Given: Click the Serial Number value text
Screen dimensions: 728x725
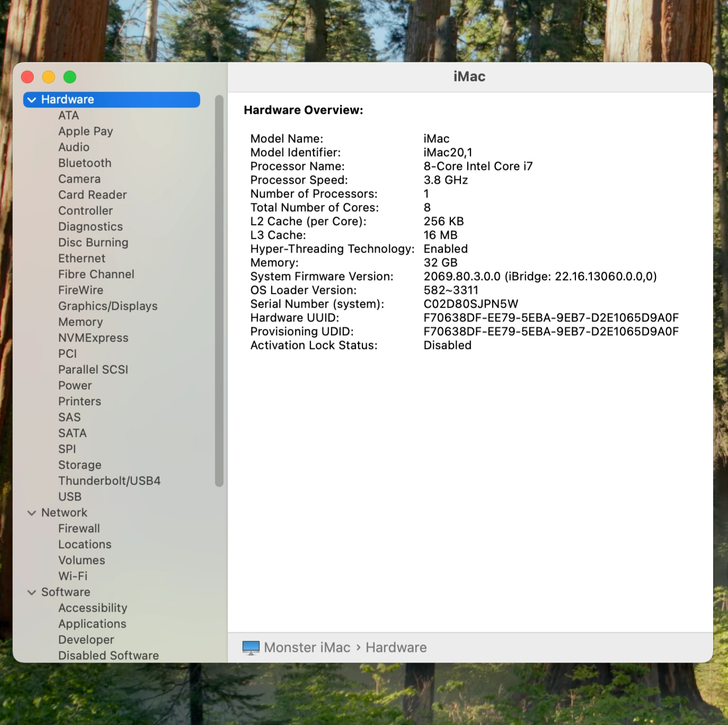Looking at the screenshot, I should pos(470,304).
